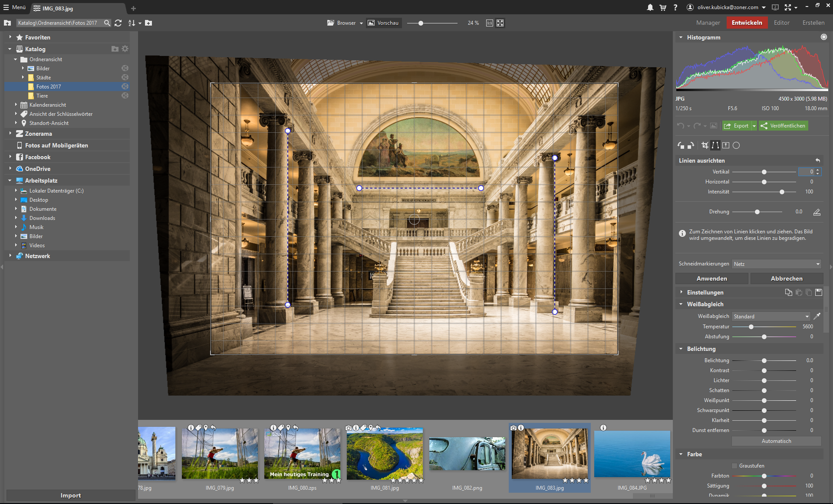This screenshot has height=504, width=833.
Task: Click the Temperatur slider handle
Action: pyautogui.click(x=751, y=327)
